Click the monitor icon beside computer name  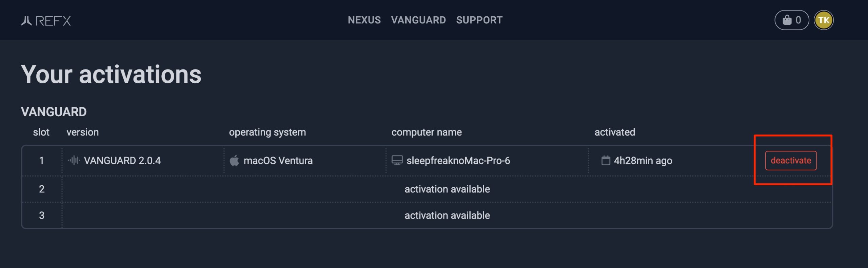(397, 160)
